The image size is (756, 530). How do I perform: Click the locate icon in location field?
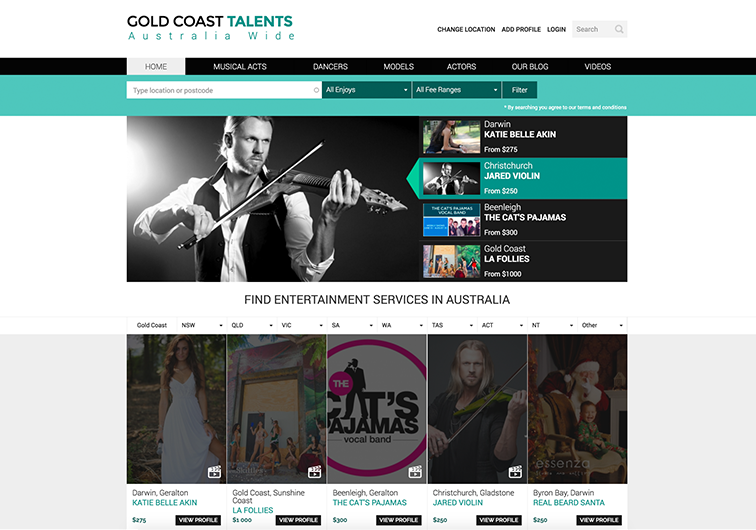point(316,90)
